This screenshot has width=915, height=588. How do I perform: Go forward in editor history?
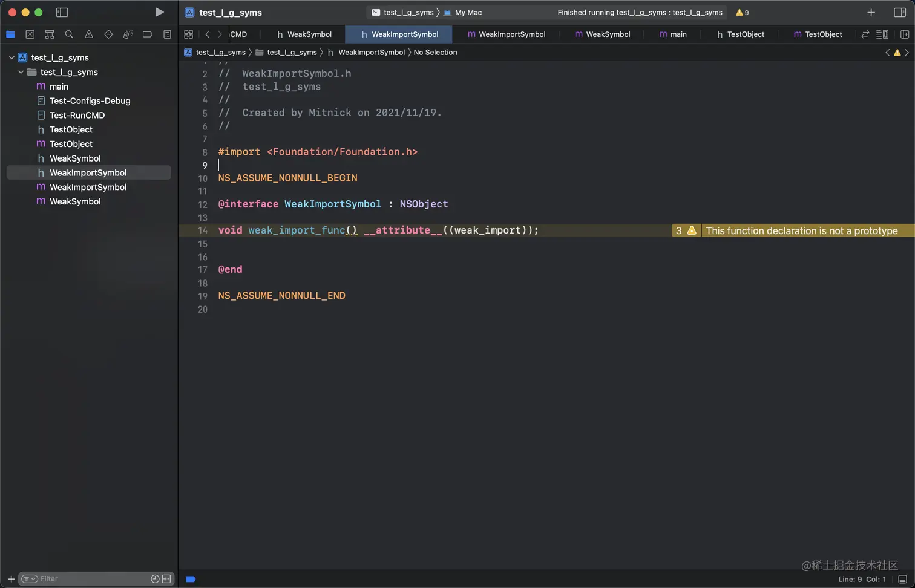coord(220,34)
